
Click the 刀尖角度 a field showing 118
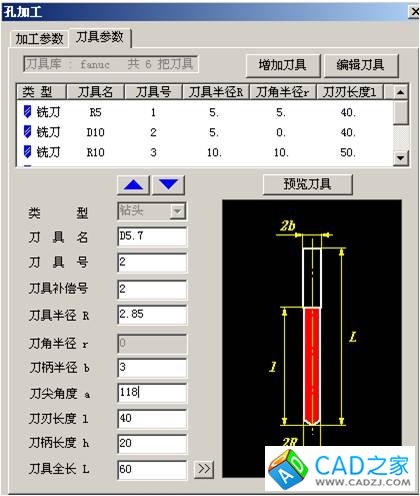click(x=152, y=393)
